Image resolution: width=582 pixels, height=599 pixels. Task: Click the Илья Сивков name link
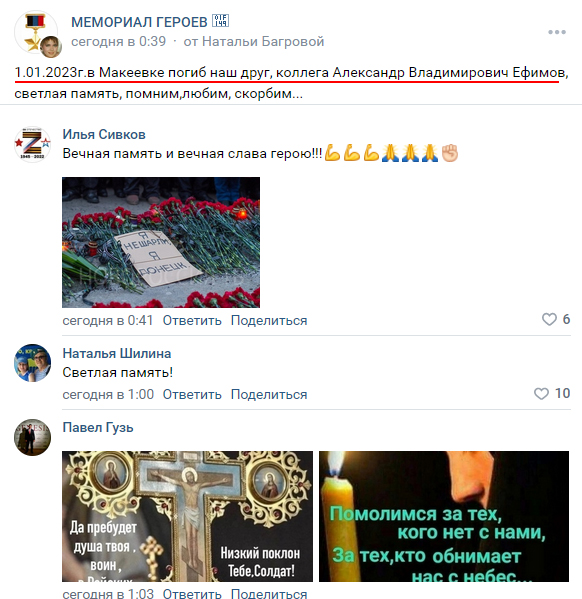(x=104, y=134)
